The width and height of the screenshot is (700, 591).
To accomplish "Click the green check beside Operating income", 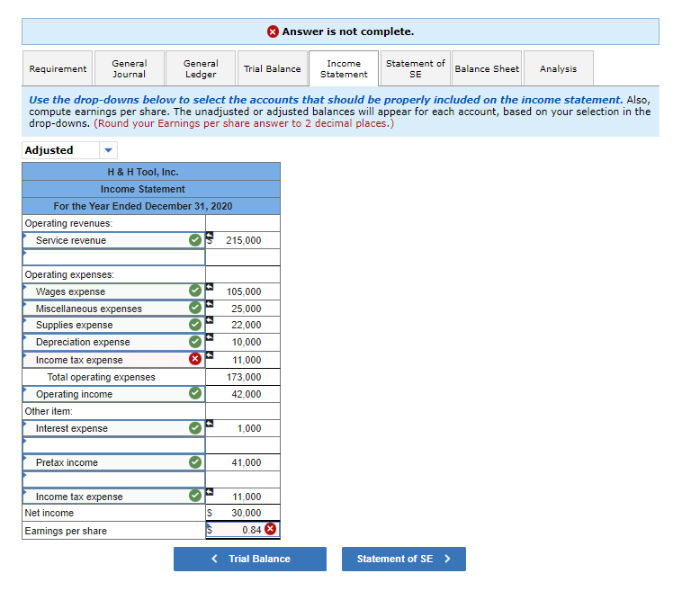I will point(195,393).
